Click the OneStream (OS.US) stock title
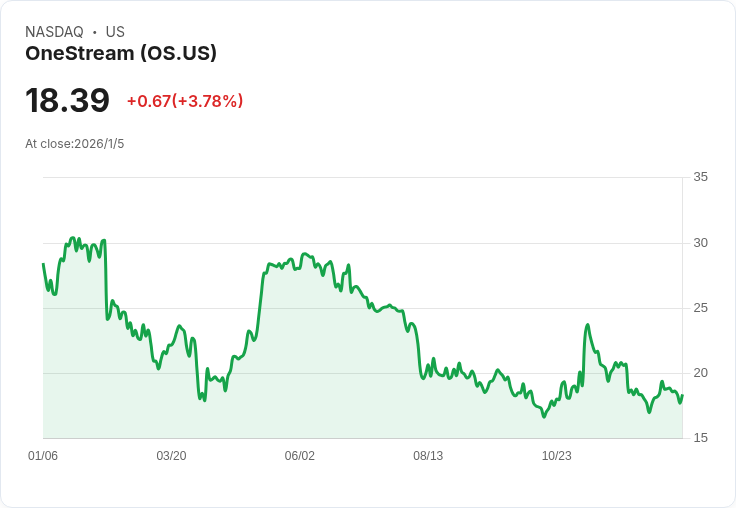This screenshot has width=736, height=508. pos(121,54)
